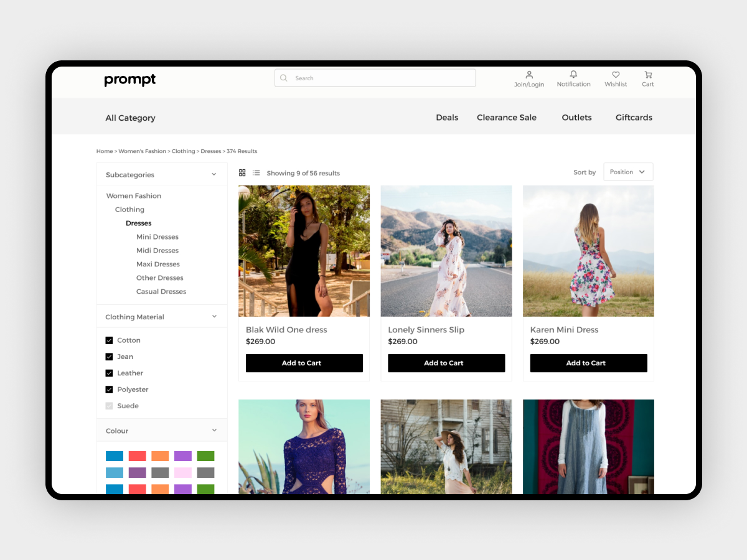
Task: Pick the orange swatch in first colour row
Action: pyautogui.click(x=160, y=456)
